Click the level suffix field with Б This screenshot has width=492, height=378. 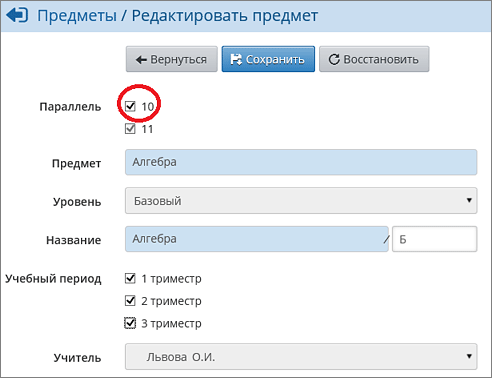(435, 239)
